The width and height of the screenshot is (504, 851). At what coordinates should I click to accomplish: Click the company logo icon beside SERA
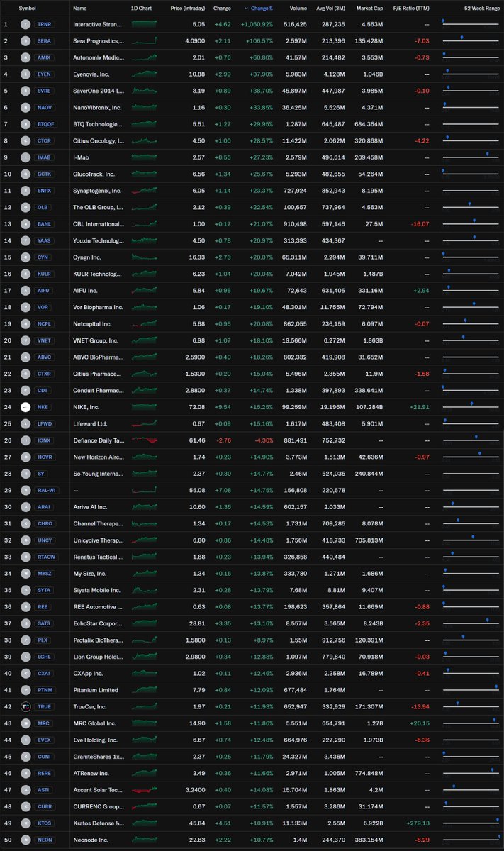[x=26, y=40]
